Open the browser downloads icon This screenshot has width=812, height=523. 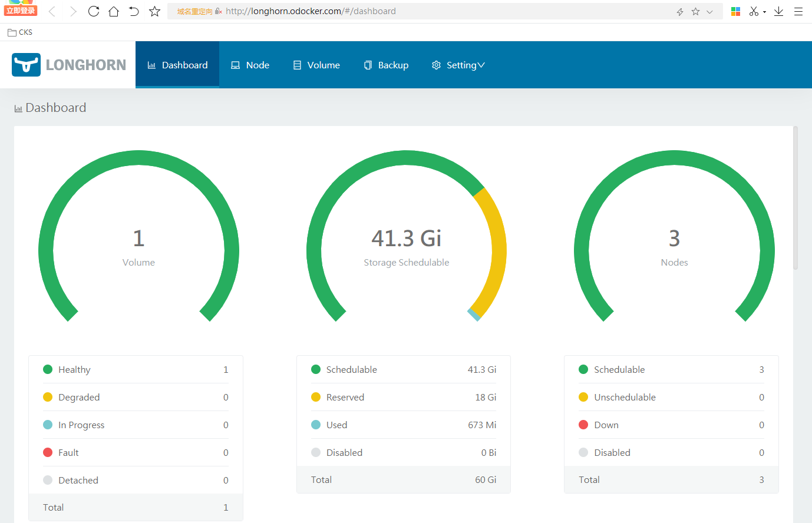pos(778,11)
